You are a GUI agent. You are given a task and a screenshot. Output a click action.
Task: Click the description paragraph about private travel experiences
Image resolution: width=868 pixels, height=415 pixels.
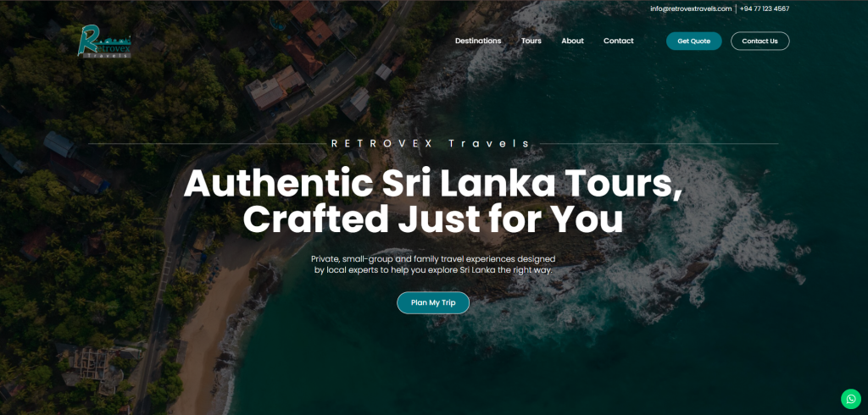pos(433,264)
